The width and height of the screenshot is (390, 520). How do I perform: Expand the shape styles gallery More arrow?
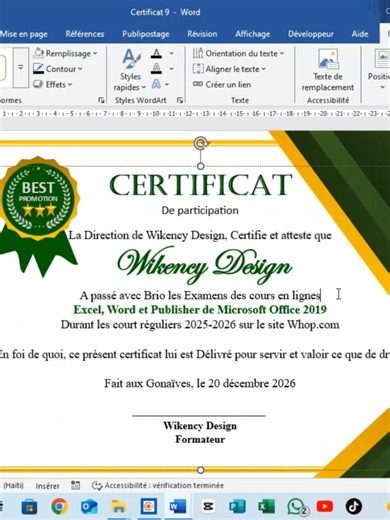(21, 68)
